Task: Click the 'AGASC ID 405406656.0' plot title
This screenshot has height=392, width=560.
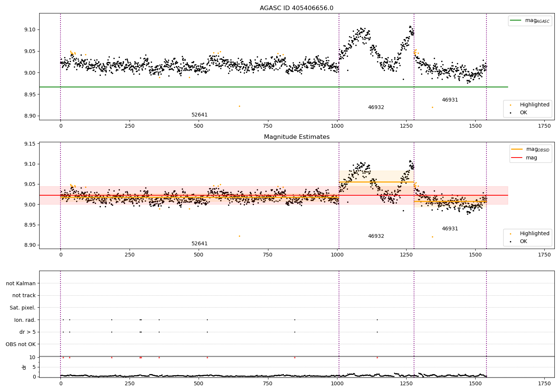Action: pyautogui.click(x=296, y=8)
